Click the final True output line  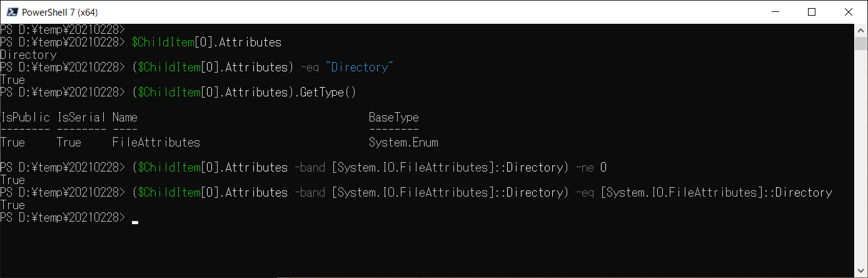[13, 205]
